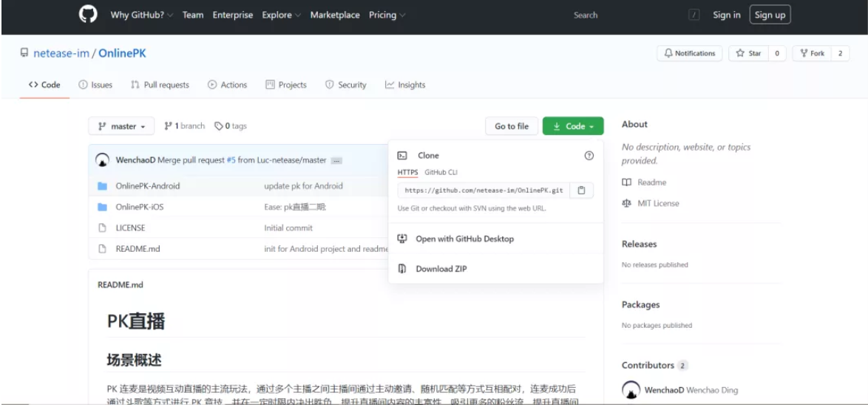
Task: Click Download ZIP
Action: 441,269
